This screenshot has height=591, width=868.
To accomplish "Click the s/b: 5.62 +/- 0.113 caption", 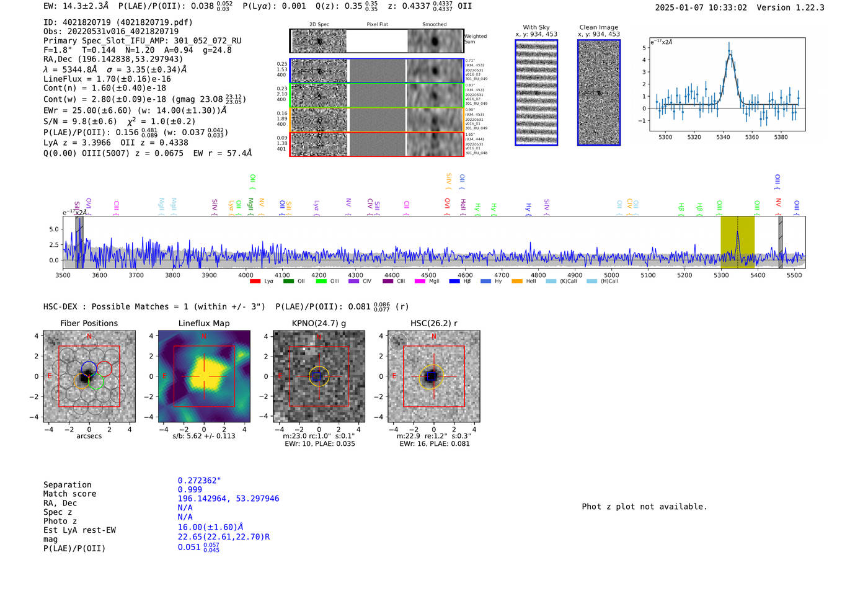I will tap(204, 436).
